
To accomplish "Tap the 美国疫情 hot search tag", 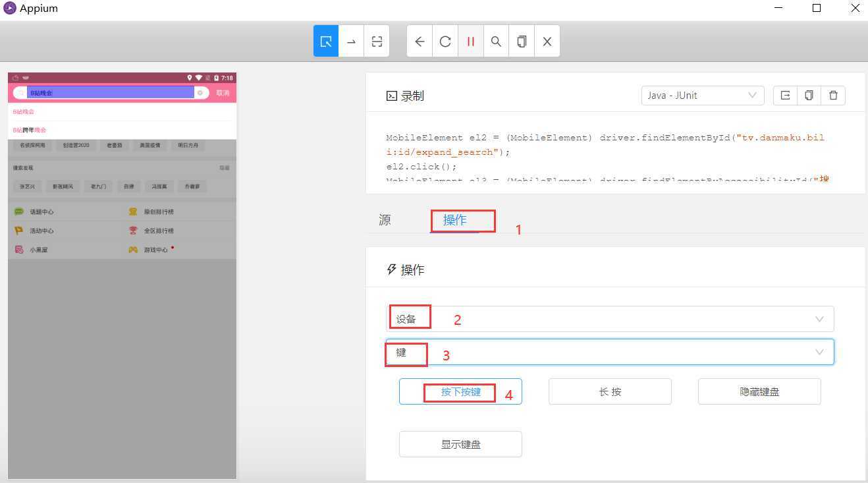I will pos(149,145).
